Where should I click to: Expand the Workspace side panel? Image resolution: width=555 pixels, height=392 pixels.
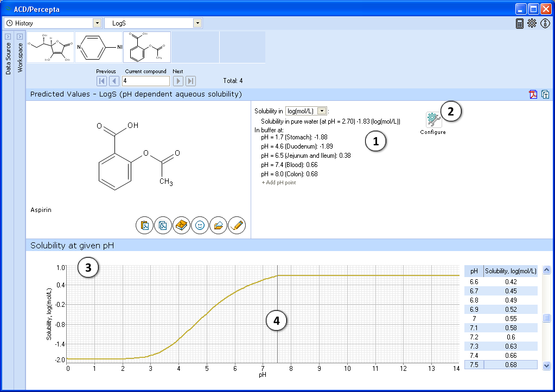point(20,36)
